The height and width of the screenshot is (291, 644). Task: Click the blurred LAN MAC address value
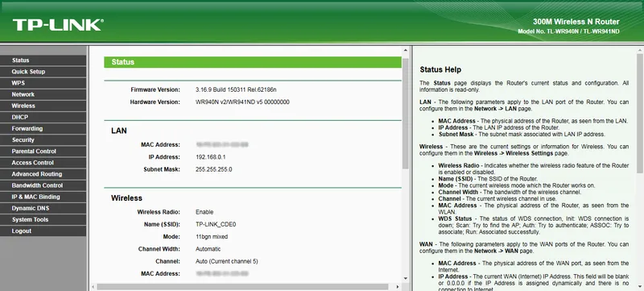coord(222,144)
